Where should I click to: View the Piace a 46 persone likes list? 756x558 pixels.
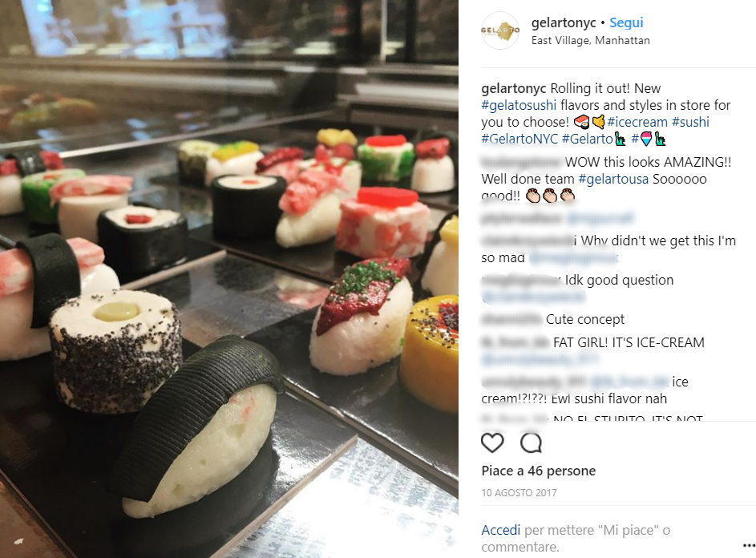[538, 471]
